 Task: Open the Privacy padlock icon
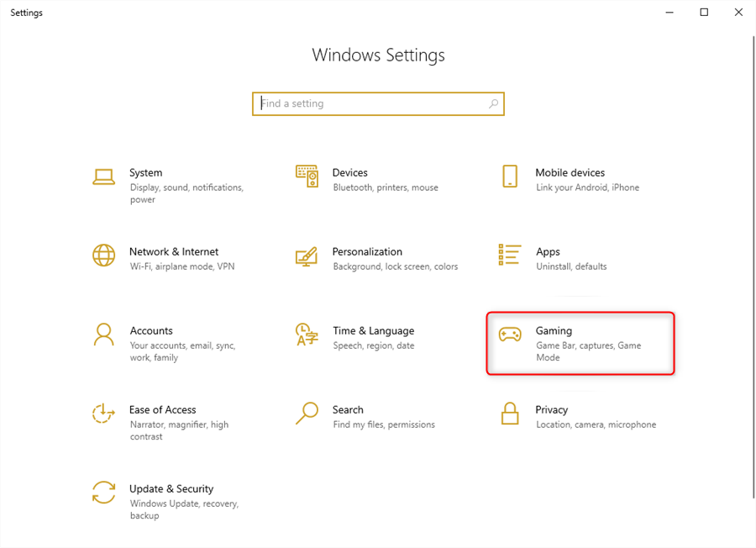pyautogui.click(x=510, y=414)
